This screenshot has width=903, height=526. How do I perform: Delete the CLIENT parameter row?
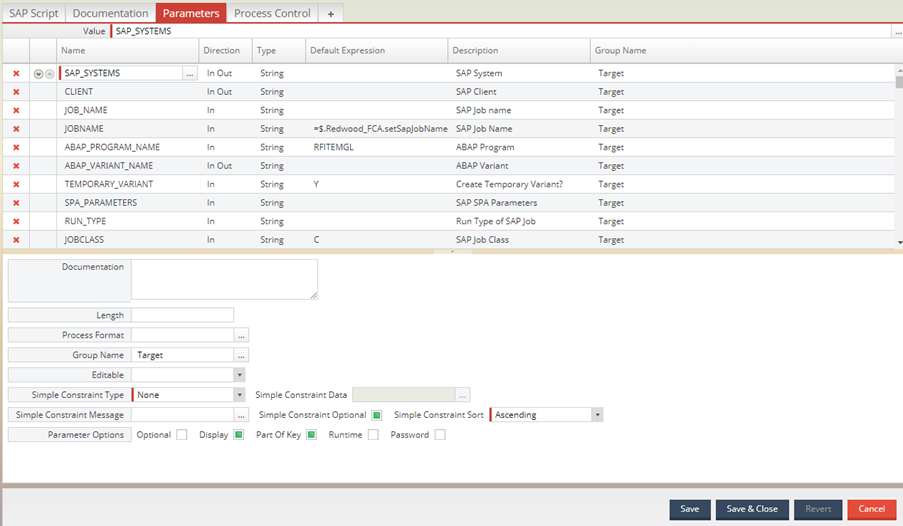coord(16,92)
